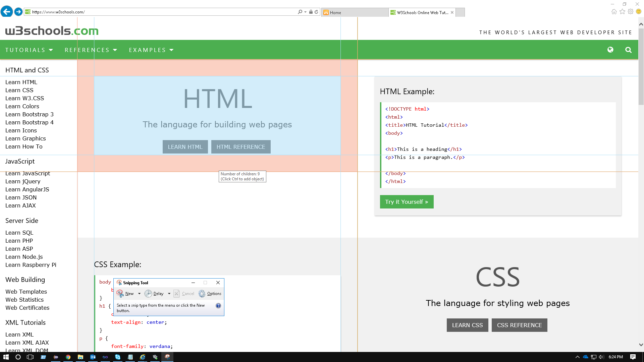Click the browser Back arrow button
The width and height of the screenshot is (644, 362).
[6, 12]
